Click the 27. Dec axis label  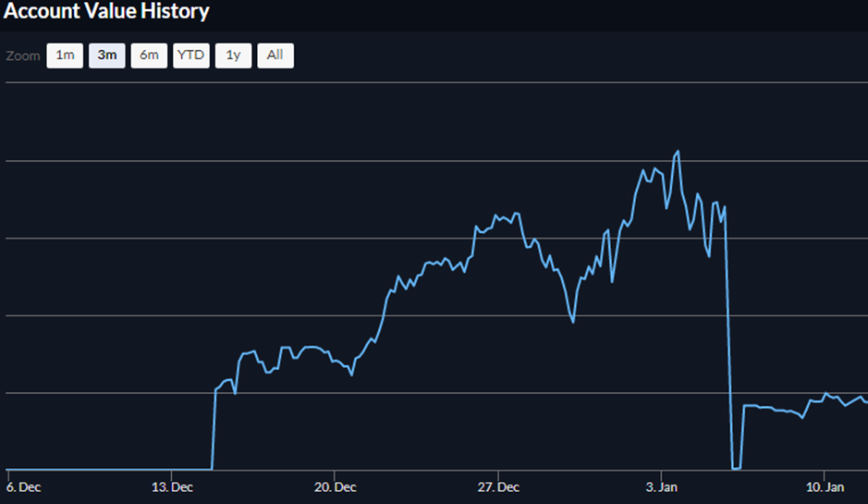498,487
